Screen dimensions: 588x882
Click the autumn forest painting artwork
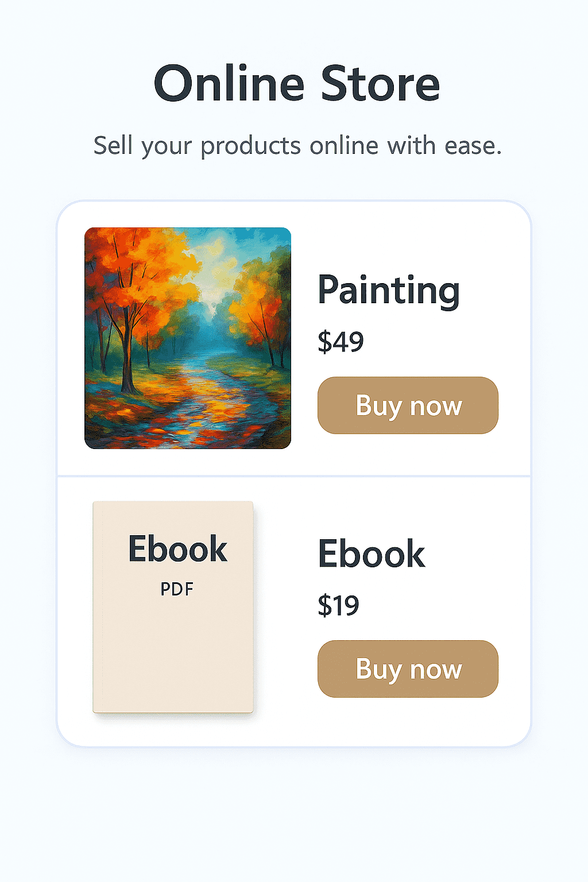187,338
